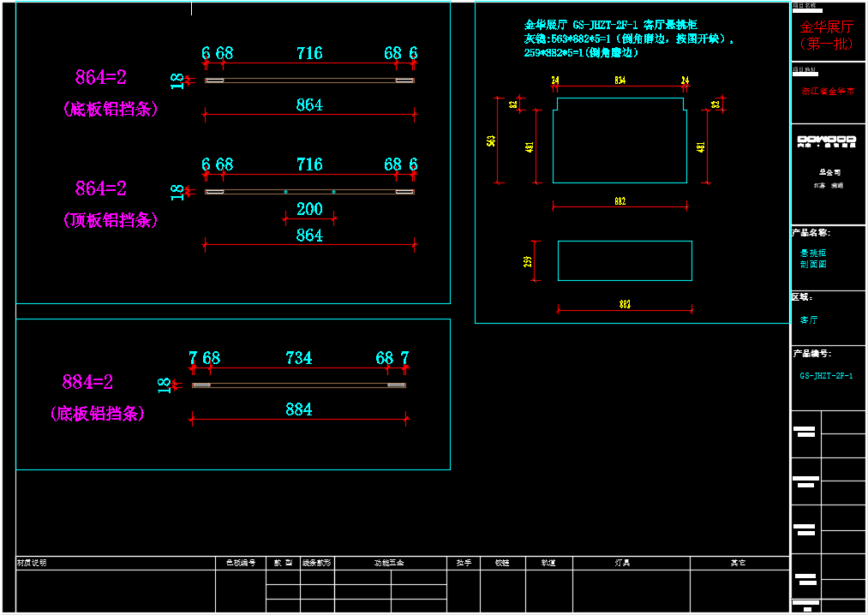Click the "其它" table header
Image resolution: width=868 pixels, height=615 pixels.
738,563
